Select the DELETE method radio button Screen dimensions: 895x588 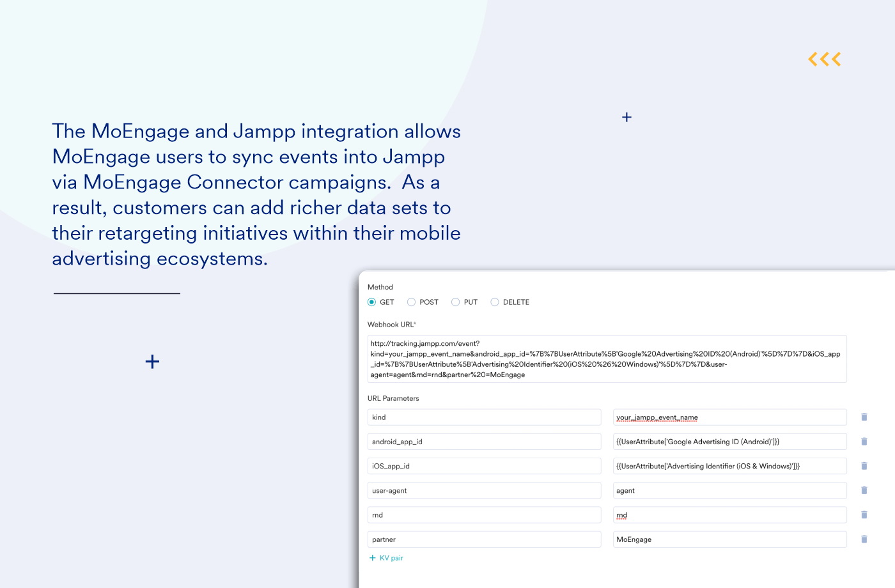(495, 302)
